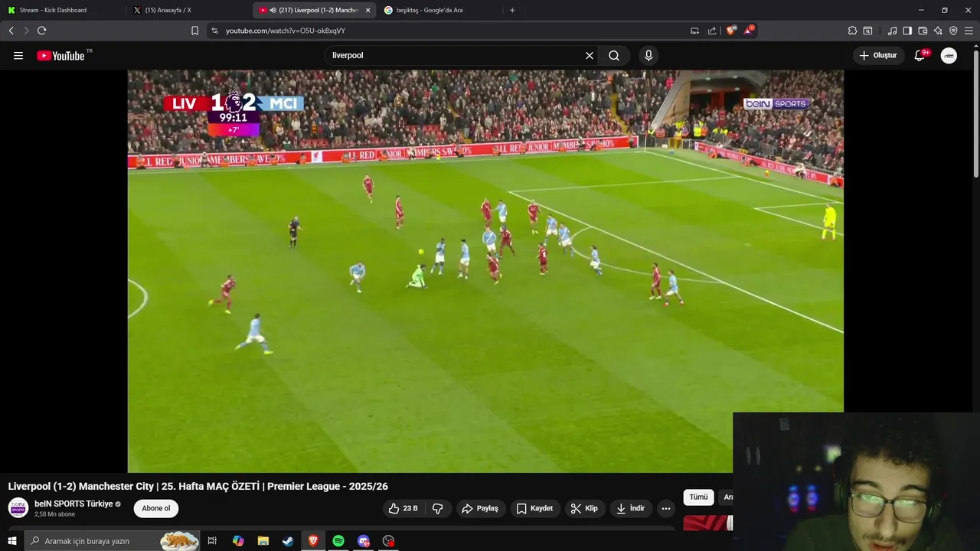
Task: Start voice search with the microphone
Action: pos(648,55)
